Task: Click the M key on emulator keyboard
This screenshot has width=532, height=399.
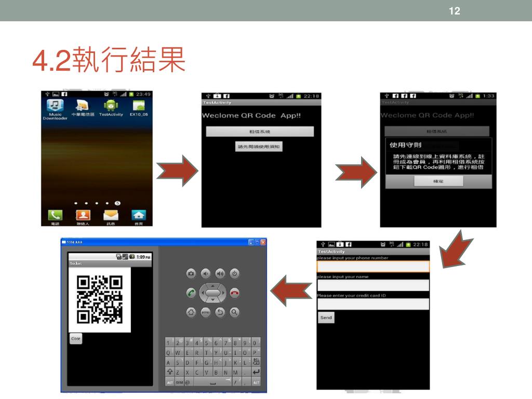Action: pyautogui.click(x=237, y=371)
